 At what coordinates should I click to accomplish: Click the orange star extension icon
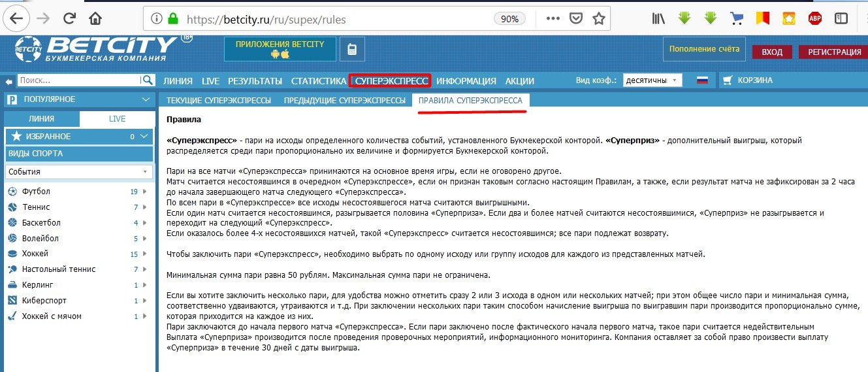(788, 18)
